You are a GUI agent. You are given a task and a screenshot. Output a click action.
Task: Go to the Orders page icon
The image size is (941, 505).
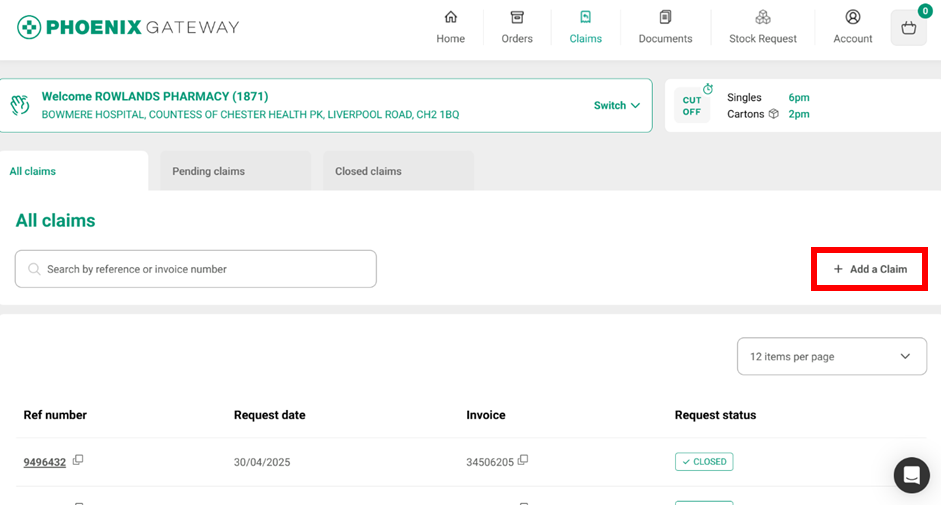(x=517, y=18)
